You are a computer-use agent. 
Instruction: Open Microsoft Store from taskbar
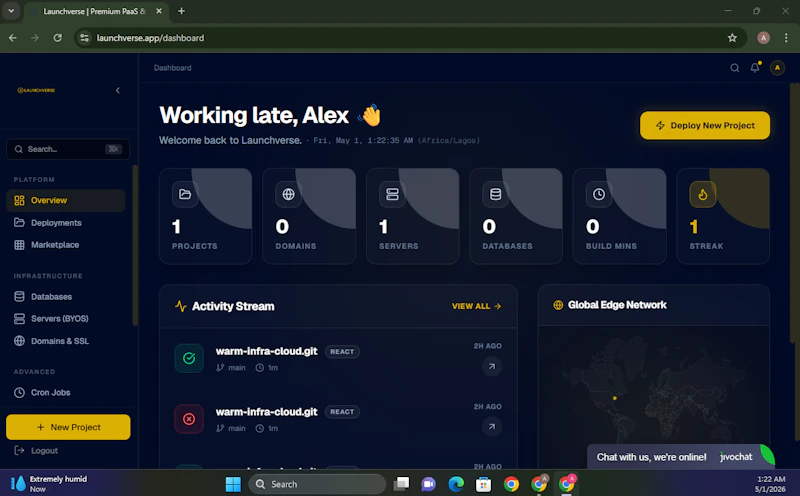click(483, 484)
